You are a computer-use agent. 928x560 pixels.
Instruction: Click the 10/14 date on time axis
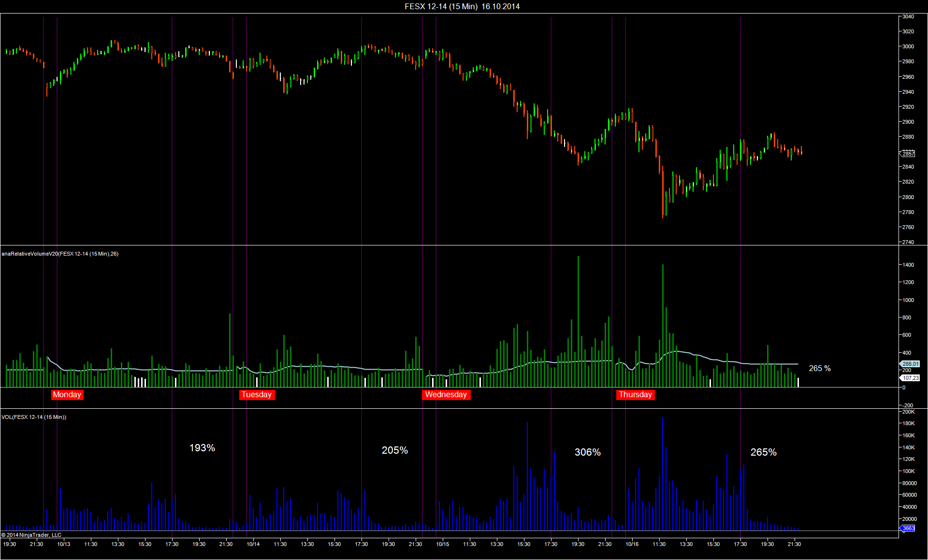pyautogui.click(x=253, y=544)
